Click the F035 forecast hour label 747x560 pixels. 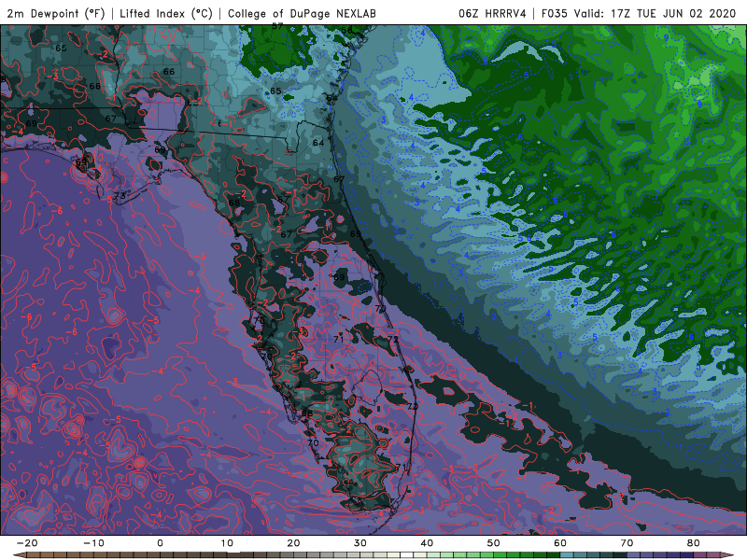[555, 13]
